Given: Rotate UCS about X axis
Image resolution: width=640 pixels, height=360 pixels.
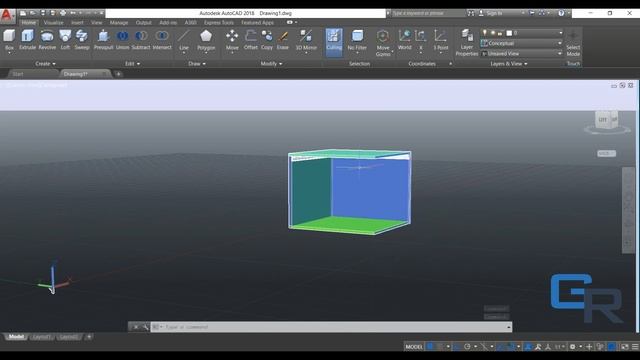Looking at the screenshot, I should click(420, 40).
